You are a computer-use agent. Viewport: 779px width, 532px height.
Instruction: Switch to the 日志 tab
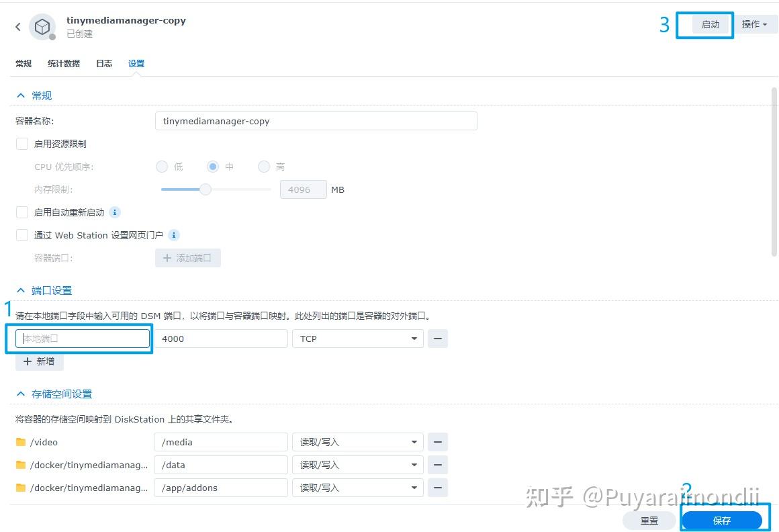click(x=103, y=63)
